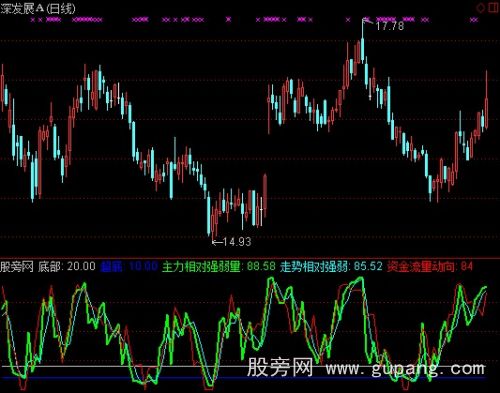Click the 股旁网 indicator name label
The image size is (500, 393).
(17, 266)
